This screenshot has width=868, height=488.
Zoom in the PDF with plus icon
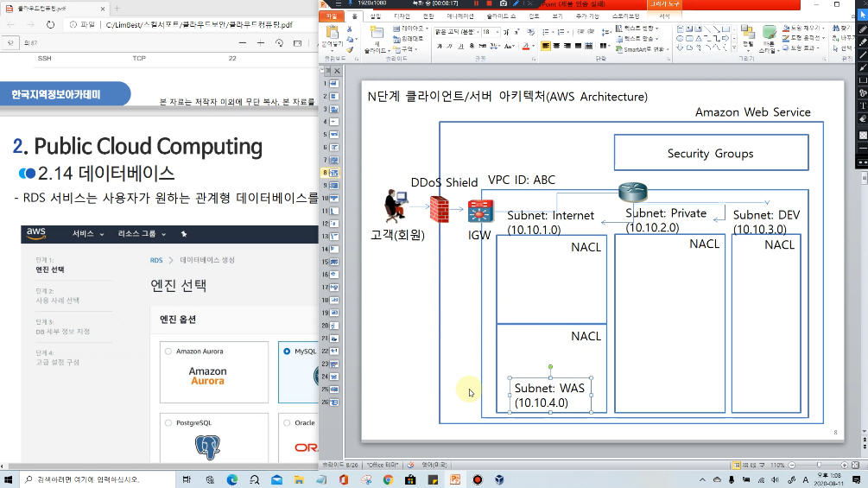[x=261, y=43]
